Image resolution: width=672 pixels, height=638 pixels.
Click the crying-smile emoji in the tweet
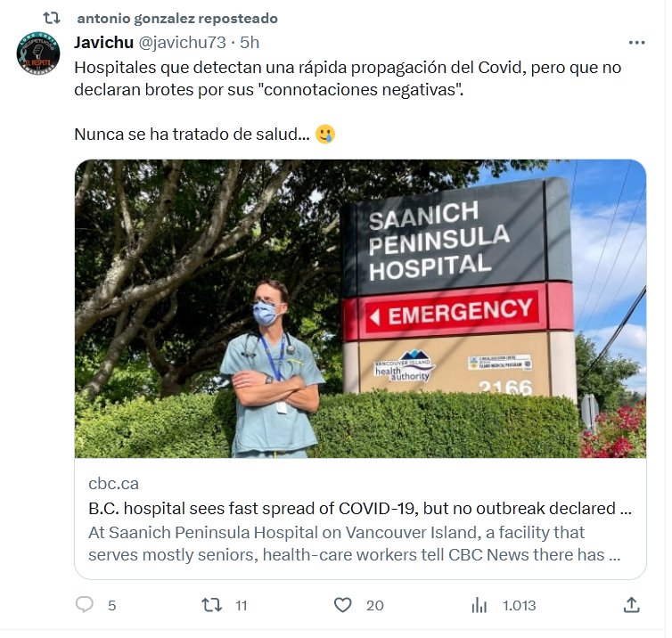325,135
